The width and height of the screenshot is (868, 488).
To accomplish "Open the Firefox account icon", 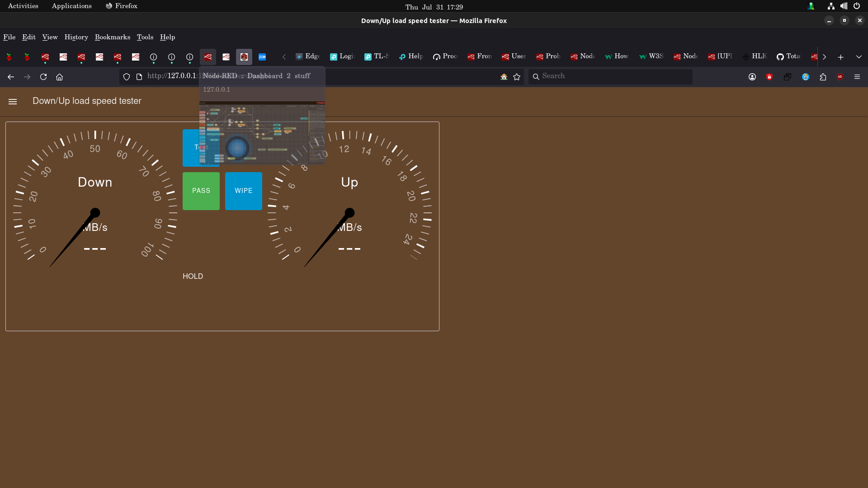I will click(x=752, y=77).
